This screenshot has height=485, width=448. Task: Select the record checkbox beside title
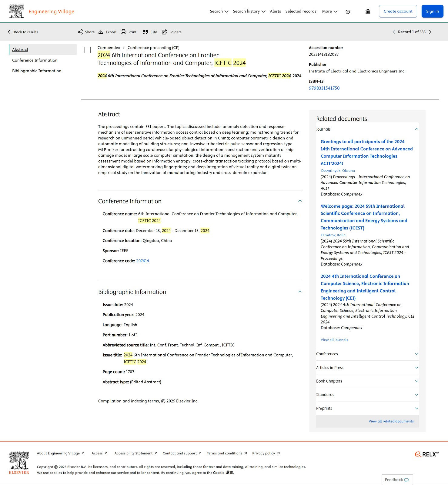pyautogui.click(x=87, y=50)
